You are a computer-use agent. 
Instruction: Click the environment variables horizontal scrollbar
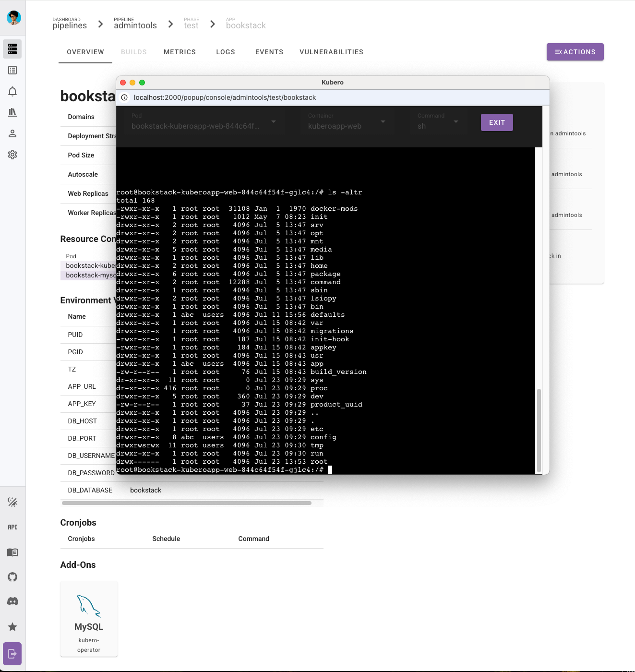pos(187,503)
